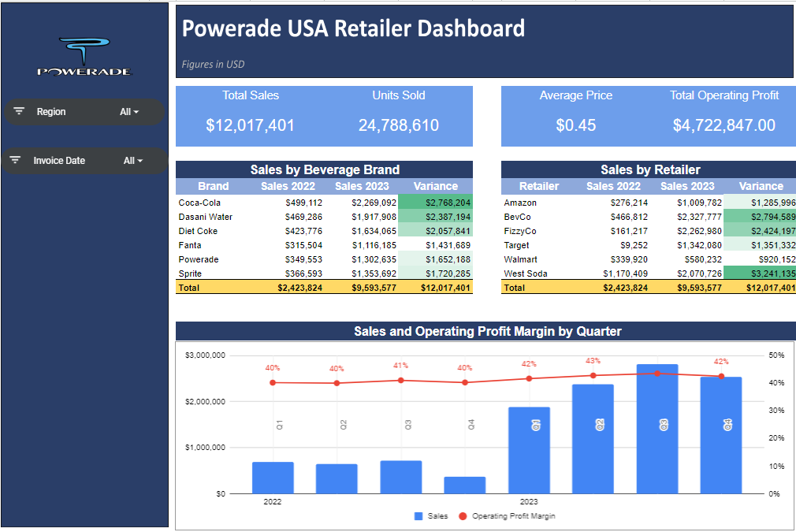Select the Invoice Date slicer label
This screenshot has height=532, width=796.
click(x=59, y=161)
